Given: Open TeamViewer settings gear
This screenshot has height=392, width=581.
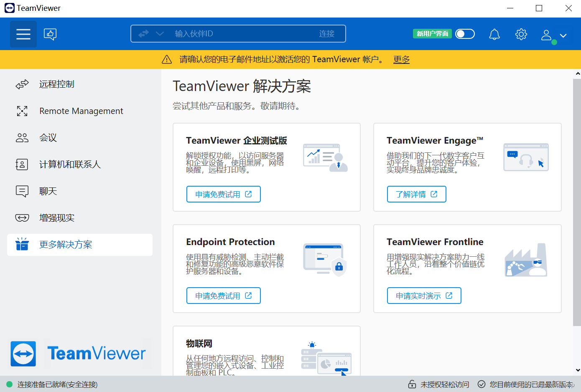Looking at the screenshot, I should 521,34.
